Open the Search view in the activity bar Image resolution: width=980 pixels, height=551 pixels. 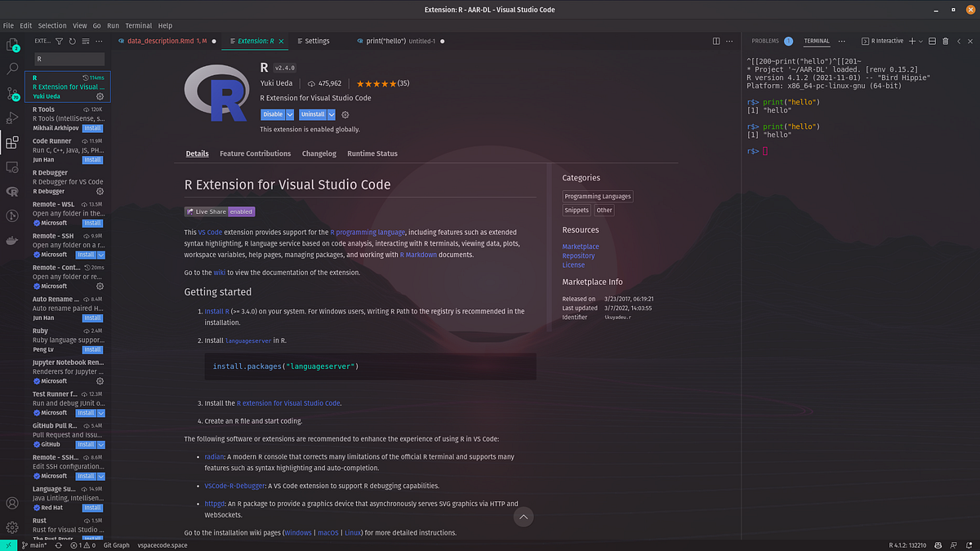click(x=12, y=69)
